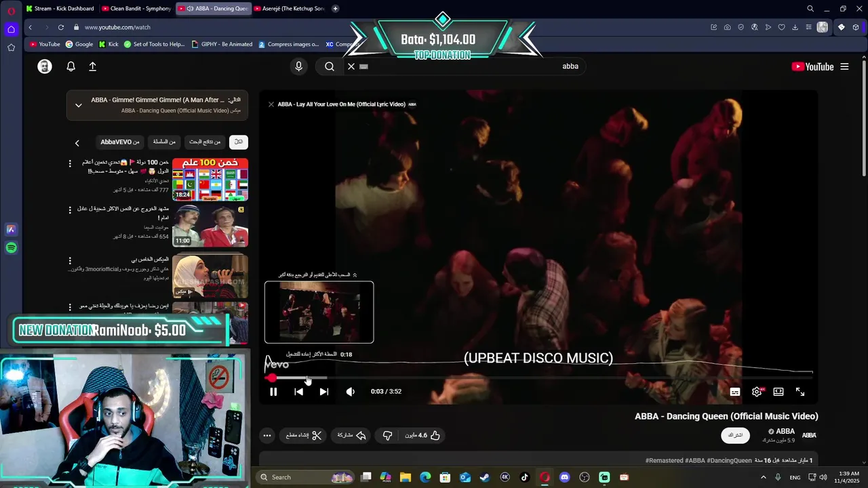Open options for the 11:00 movie video
The width and height of the screenshot is (868, 488).
point(69,209)
